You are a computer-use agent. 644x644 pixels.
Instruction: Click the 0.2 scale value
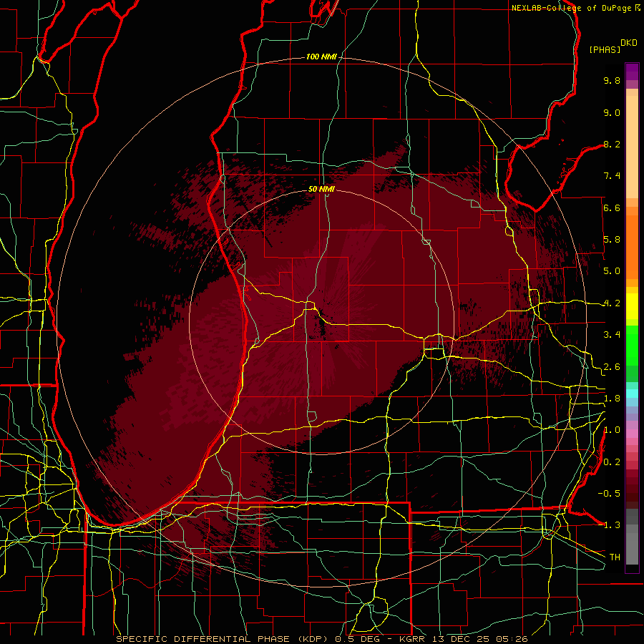click(x=612, y=462)
